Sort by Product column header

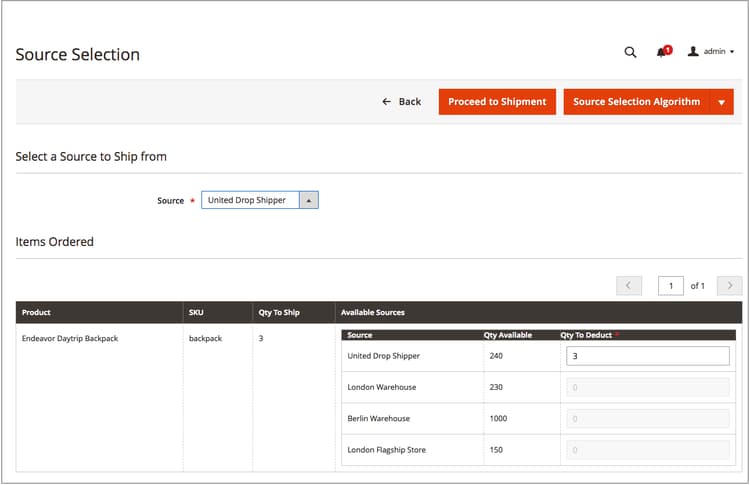point(99,312)
